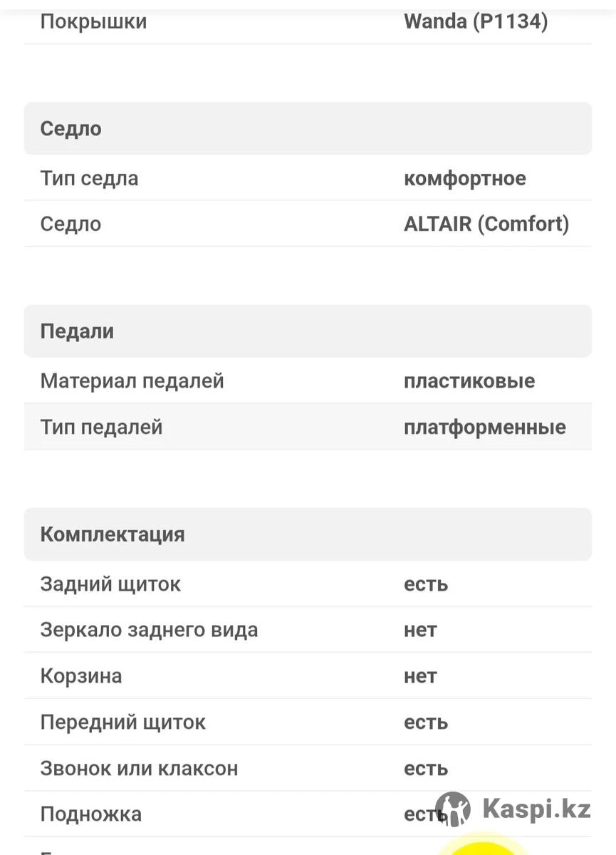This screenshot has height=855, width=616.
Task: Click the ALTAIR (Comfort) saddle value
Action: [x=486, y=224]
